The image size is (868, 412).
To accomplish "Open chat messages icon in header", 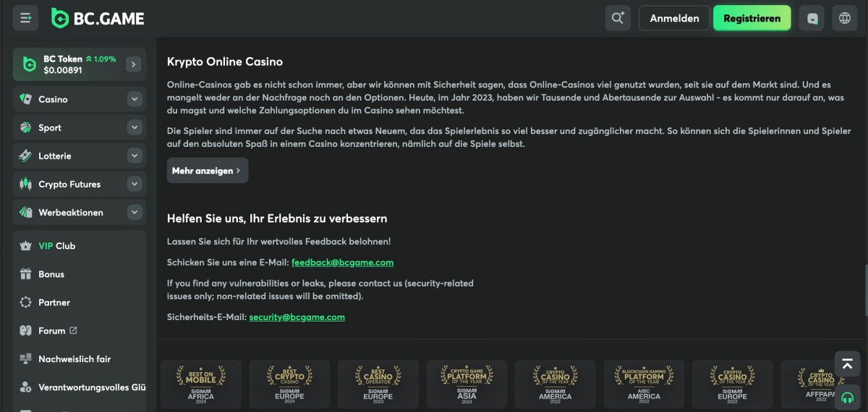I will [812, 18].
